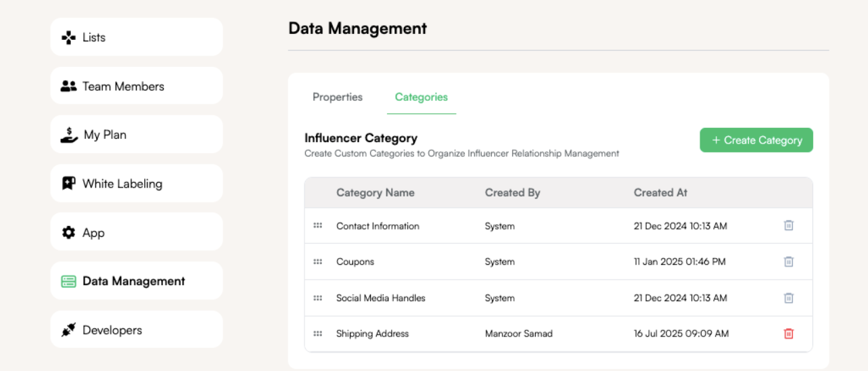The image size is (868, 371).
Task: Click drag handle of Shipping Address row
Action: (x=318, y=333)
